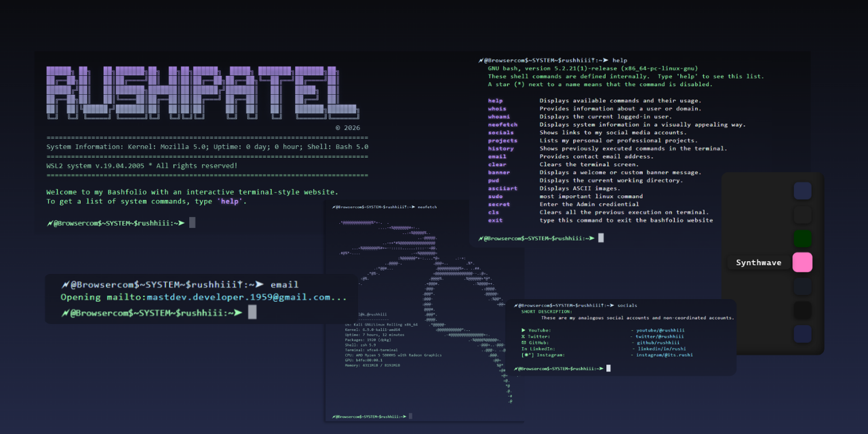
Task: Click the 'help' command in the help list
Action: pyautogui.click(x=495, y=100)
